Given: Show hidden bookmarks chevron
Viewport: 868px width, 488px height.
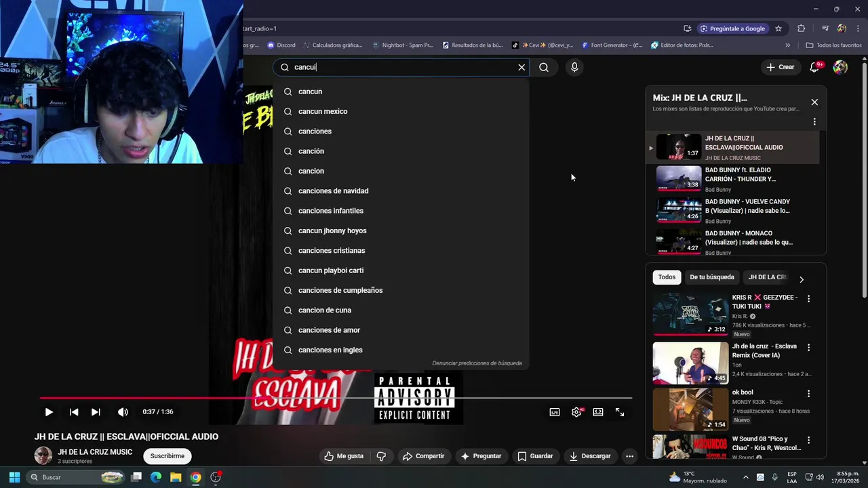Looking at the screenshot, I should pyautogui.click(x=787, y=45).
